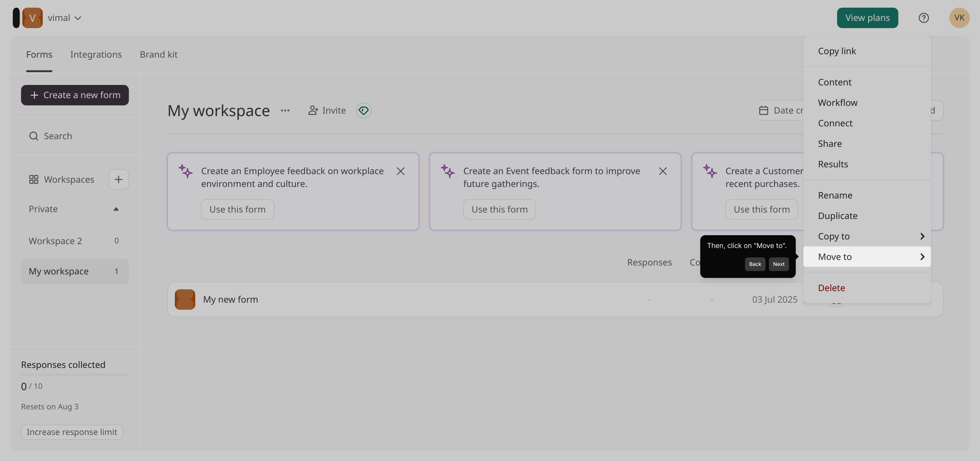Click Create a new form button
980x461 pixels.
tap(75, 95)
